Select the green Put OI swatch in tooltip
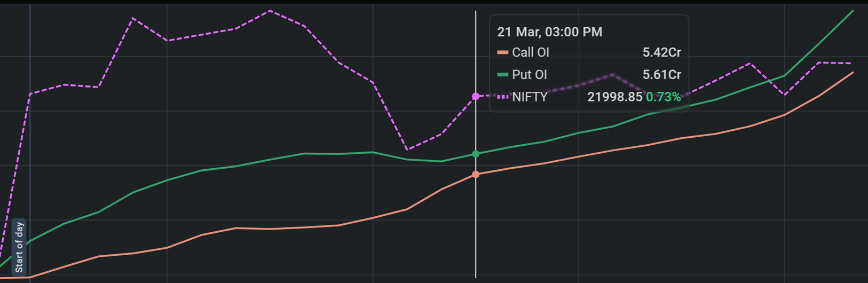Viewport: 868px width, 283px height. point(502,75)
